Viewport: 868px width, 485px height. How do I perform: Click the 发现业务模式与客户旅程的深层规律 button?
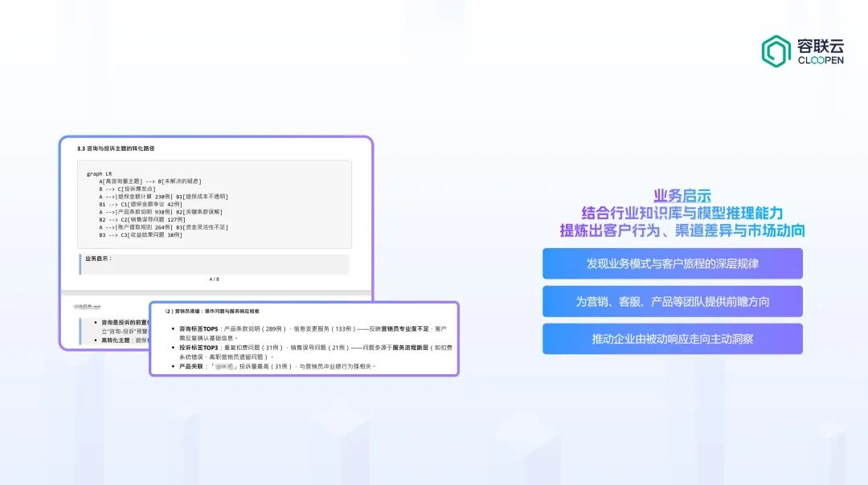[x=673, y=263]
